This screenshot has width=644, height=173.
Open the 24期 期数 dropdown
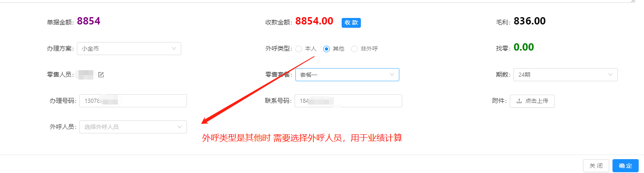(x=565, y=75)
